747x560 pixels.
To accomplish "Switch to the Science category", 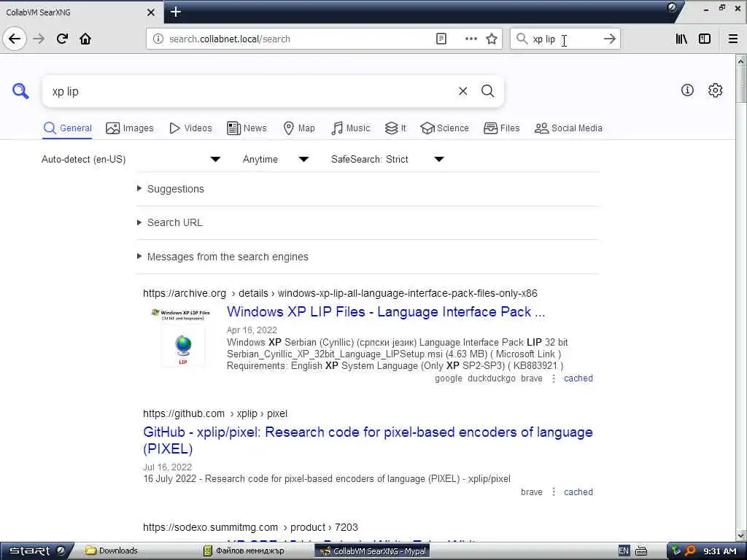I will tap(444, 128).
